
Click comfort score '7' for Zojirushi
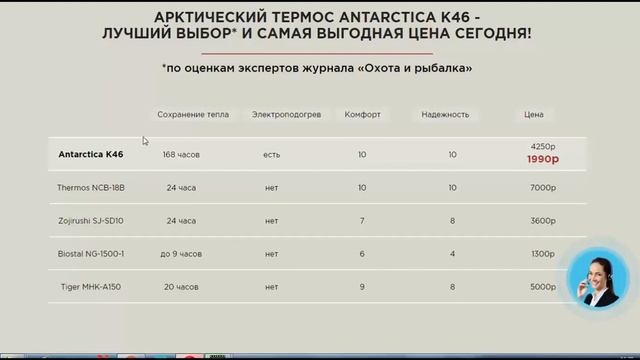click(x=362, y=221)
